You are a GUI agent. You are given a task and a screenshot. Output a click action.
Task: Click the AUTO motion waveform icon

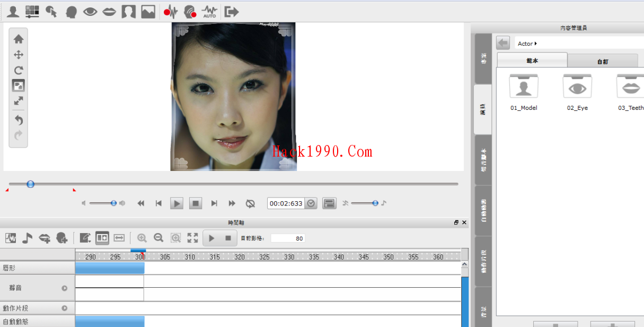(x=209, y=11)
